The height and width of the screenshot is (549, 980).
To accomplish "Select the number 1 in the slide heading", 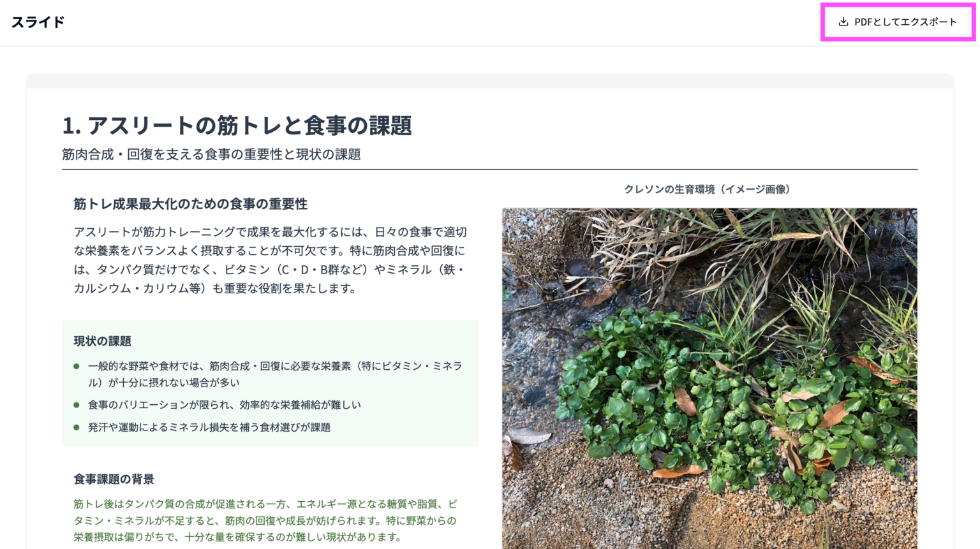I will click(x=69, y=126).
